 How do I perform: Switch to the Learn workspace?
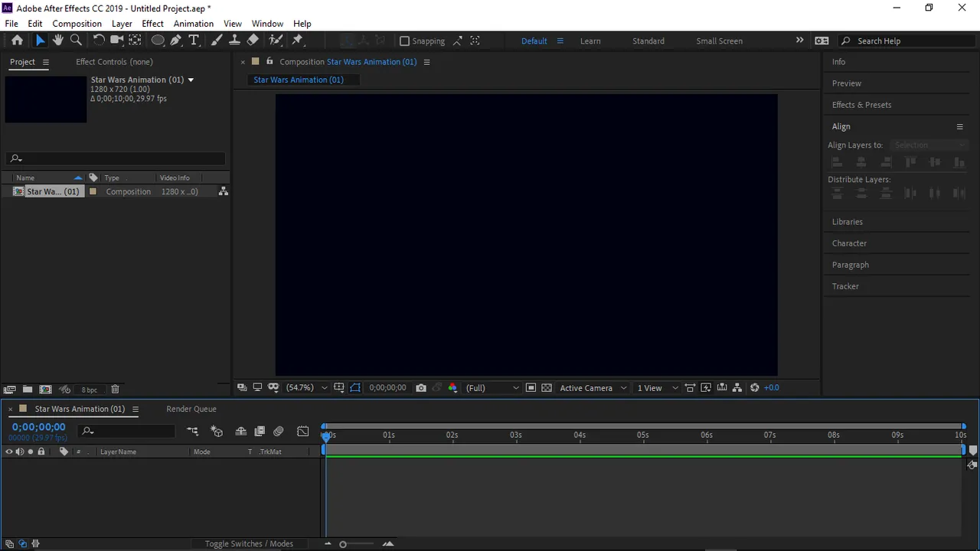tap(590, 41)
